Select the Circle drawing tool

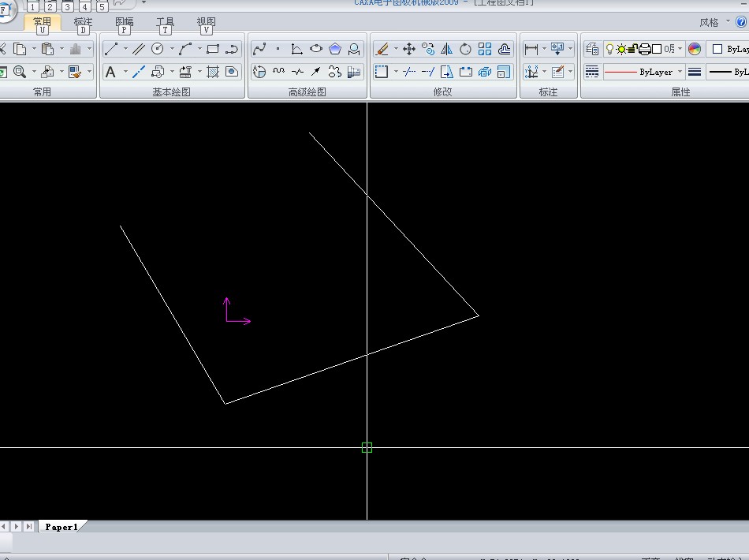coord(157,49)
